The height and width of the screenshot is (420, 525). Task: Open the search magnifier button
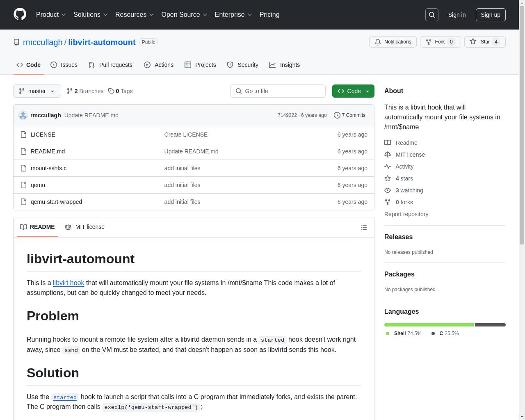[x=432, y=15]
